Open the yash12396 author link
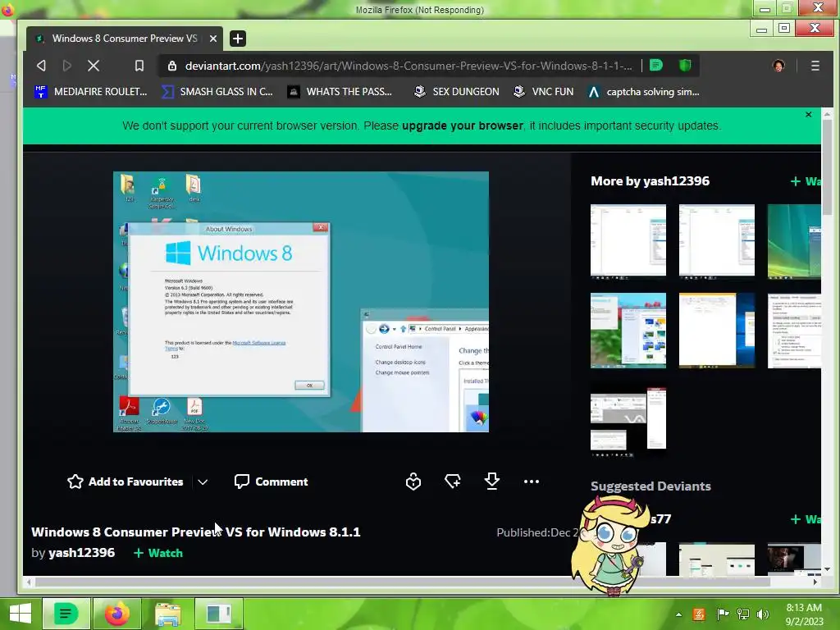 [81, 553]
